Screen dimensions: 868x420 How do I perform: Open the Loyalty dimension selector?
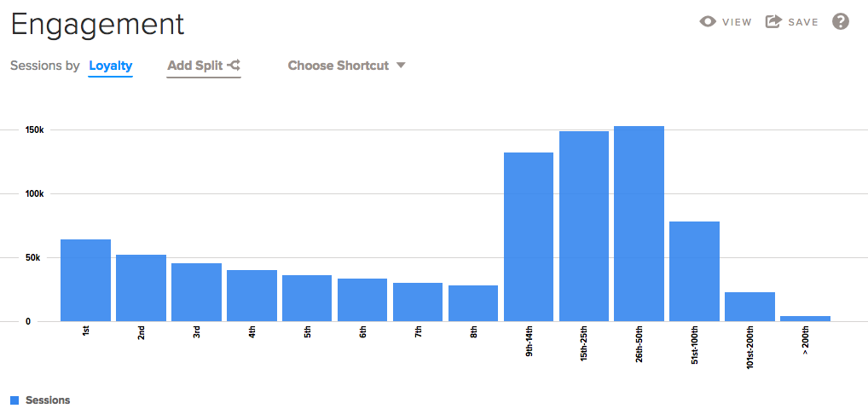[x=111, y=66]
